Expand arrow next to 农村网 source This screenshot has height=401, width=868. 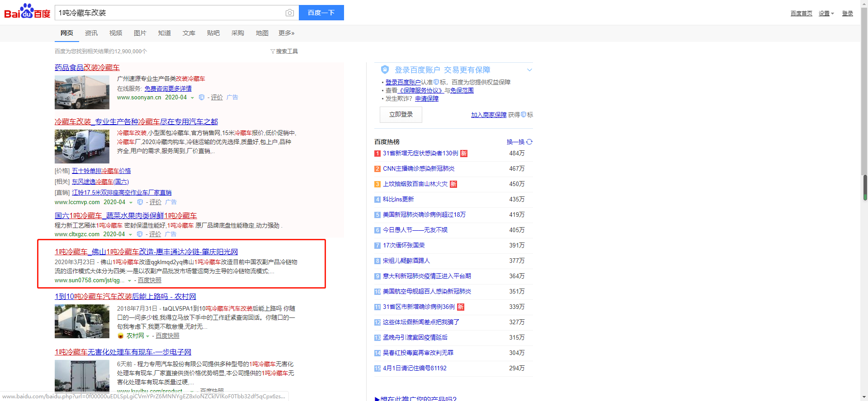point(147,336)
